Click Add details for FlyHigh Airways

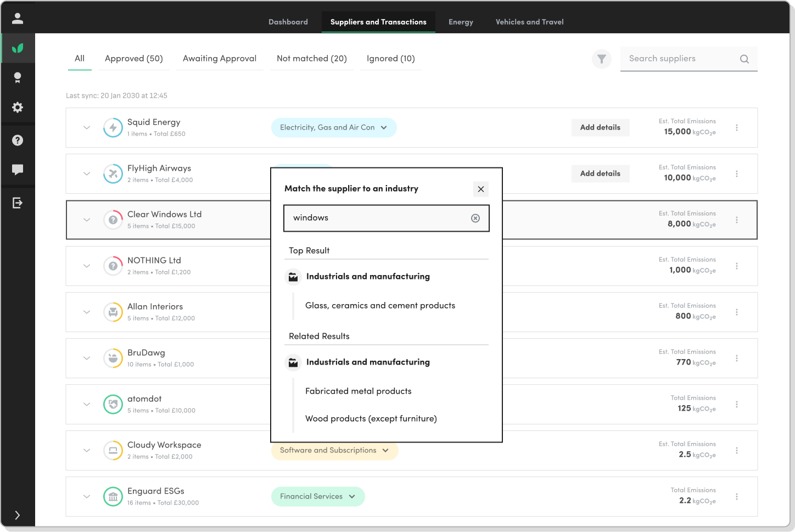[600, 173]
